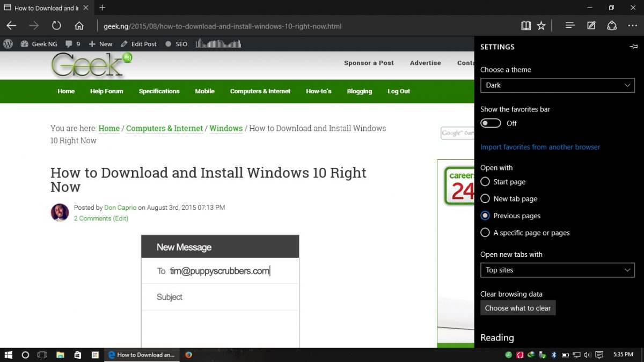644x362 pixels.
Task: Open Help Forum in site navigation
Action: (107, 91)
